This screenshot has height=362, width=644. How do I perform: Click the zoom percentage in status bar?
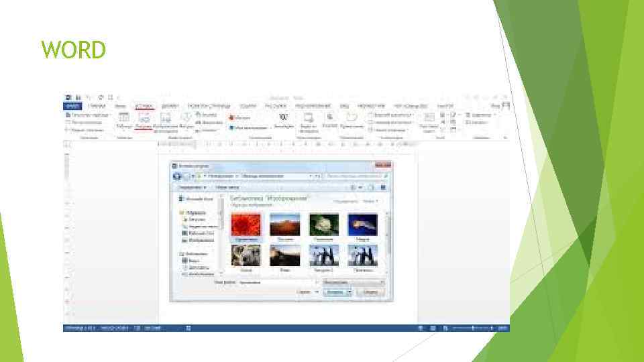[x=502, y=328]
